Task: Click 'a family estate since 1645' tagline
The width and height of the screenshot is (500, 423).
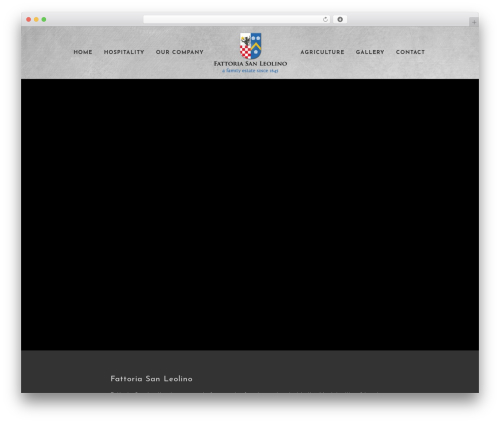Action: [x=250, y=70]
